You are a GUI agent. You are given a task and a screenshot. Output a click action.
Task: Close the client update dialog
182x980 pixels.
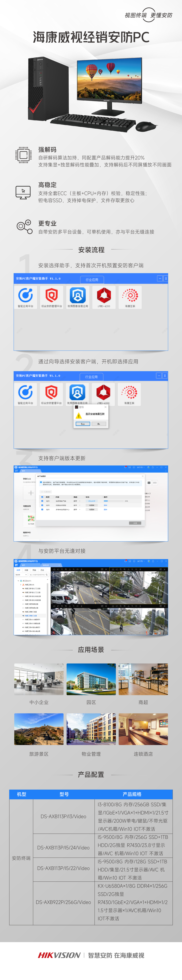point(143,476)
